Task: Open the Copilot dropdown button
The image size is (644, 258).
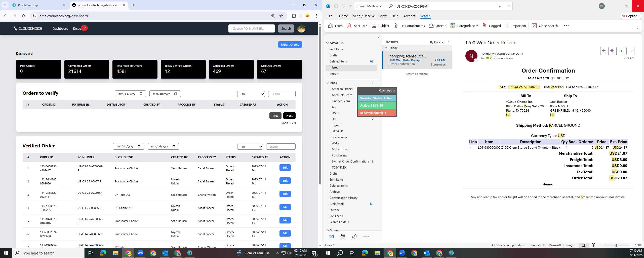Action: coord(631,16)
